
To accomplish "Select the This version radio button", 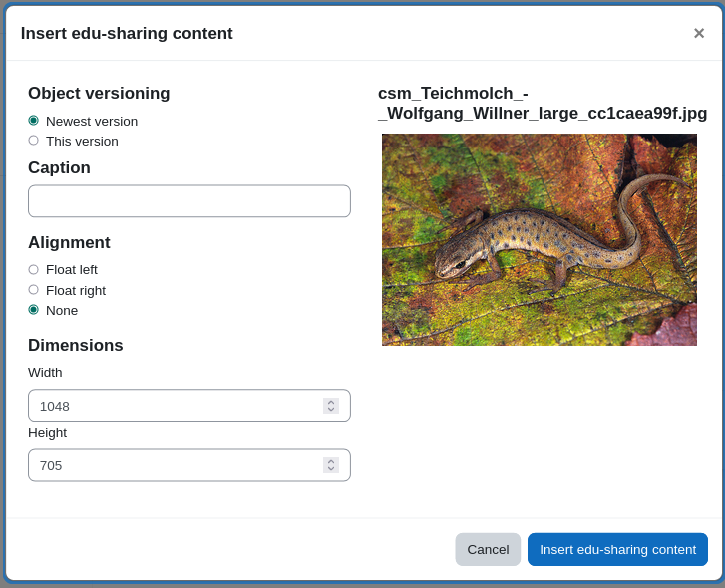I will (33, 141).
